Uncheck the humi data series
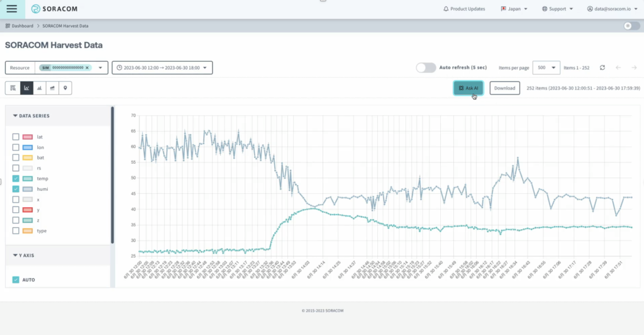 point(16,189)
